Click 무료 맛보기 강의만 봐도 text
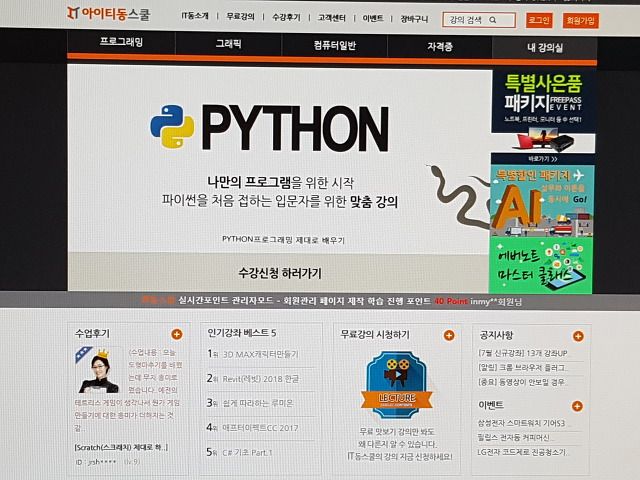Image resolution: width=640 pixels, height=480 pixels. [x=397, y=432]
